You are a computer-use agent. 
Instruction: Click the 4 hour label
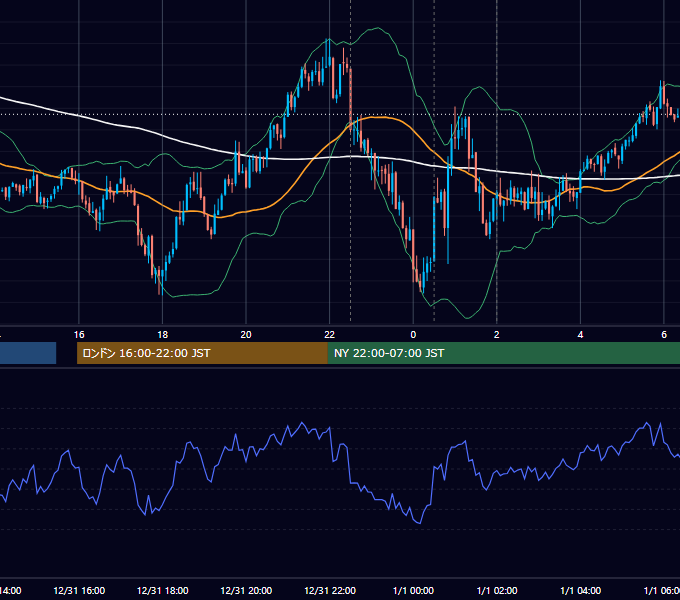[580, 335]
